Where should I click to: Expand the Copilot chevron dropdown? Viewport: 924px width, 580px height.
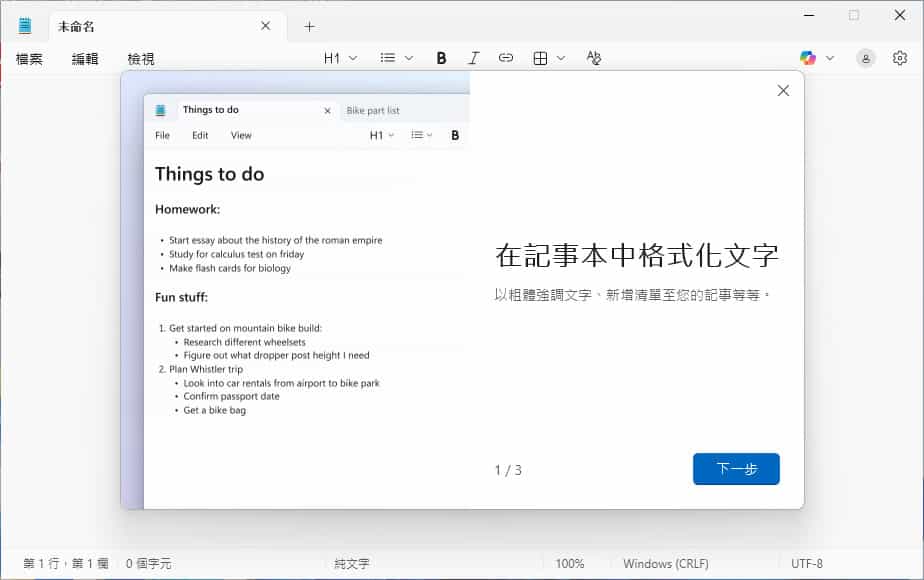point(828,58)
